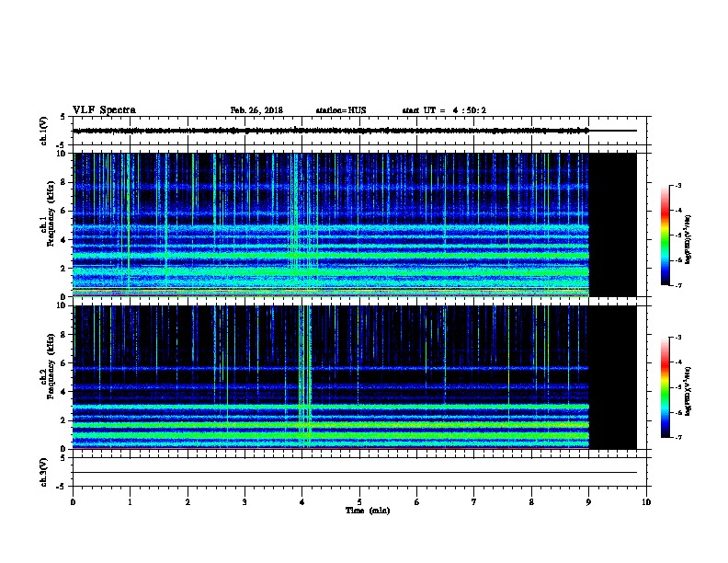Select the ch.1 "Frequency (kHz)" axis label
Viewport: 728px width, 563px height.
[51, 214]
